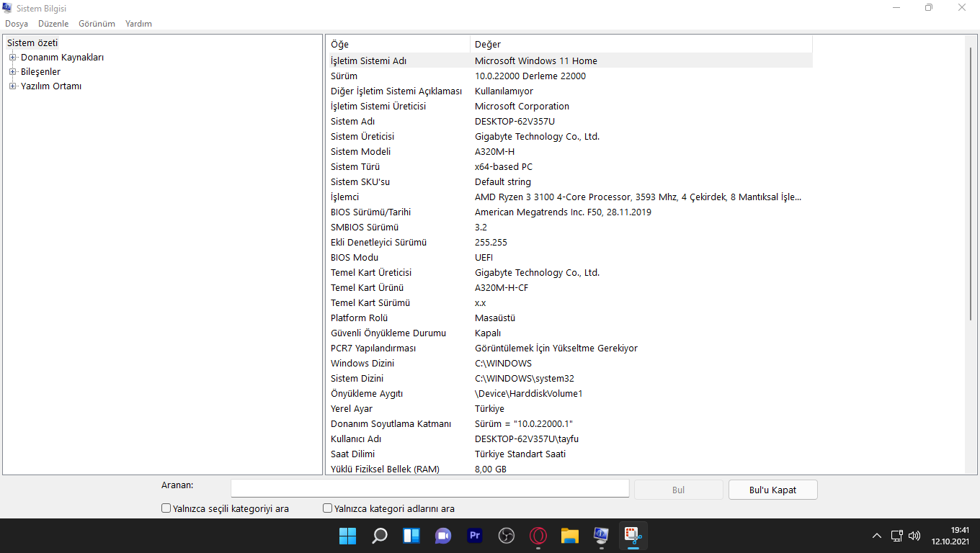This screenshot has width=980, height=553.
Task: Select Sistem özeti in the tree
Action: pos(32,43)
